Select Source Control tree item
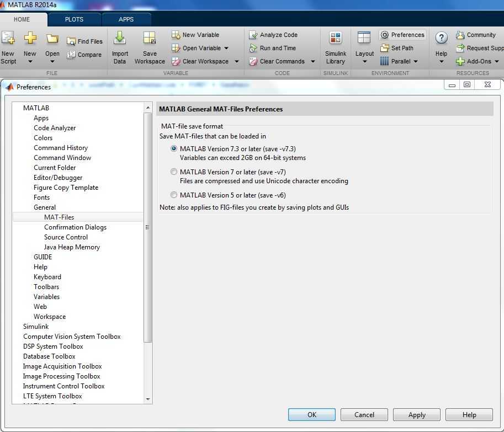 pos(66,237)
